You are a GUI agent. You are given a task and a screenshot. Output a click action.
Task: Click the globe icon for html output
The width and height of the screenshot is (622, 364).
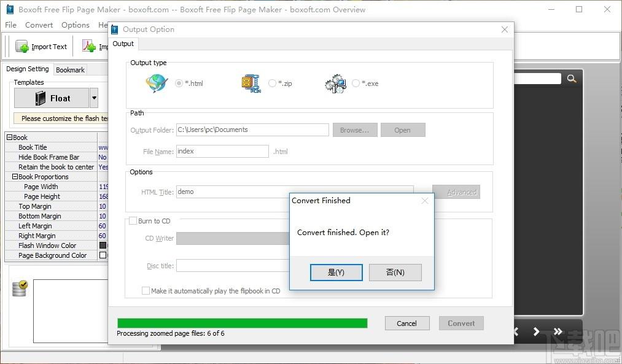[157, 83]
